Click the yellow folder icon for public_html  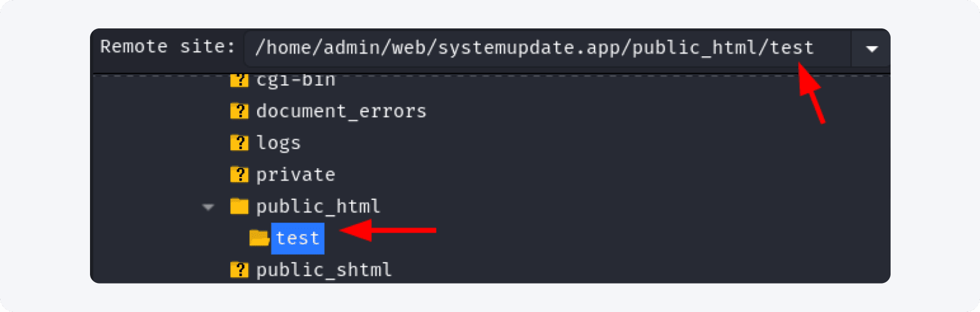pos(239,206)
